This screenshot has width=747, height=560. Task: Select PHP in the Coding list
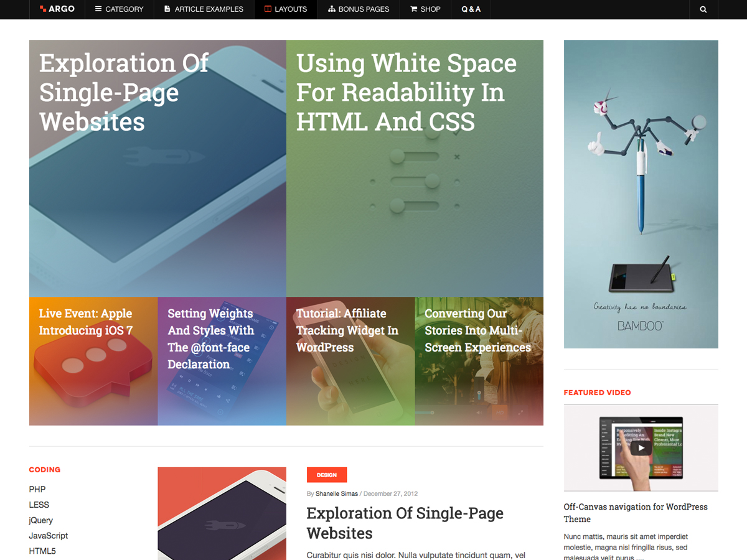37,489
